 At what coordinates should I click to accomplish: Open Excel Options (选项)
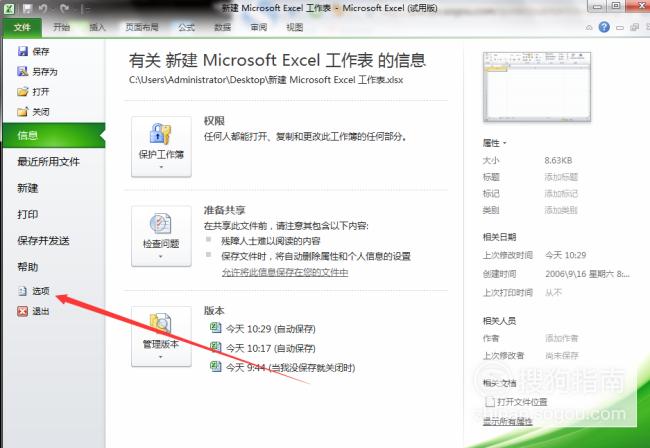coord(34,291)
